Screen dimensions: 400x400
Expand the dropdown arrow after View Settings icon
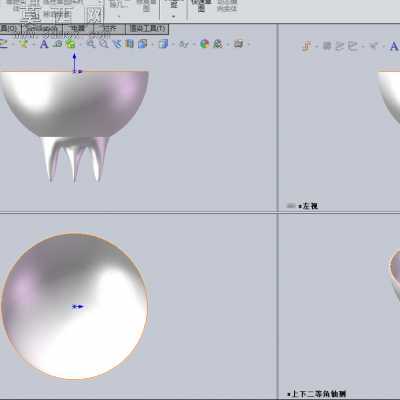[248, 44]
